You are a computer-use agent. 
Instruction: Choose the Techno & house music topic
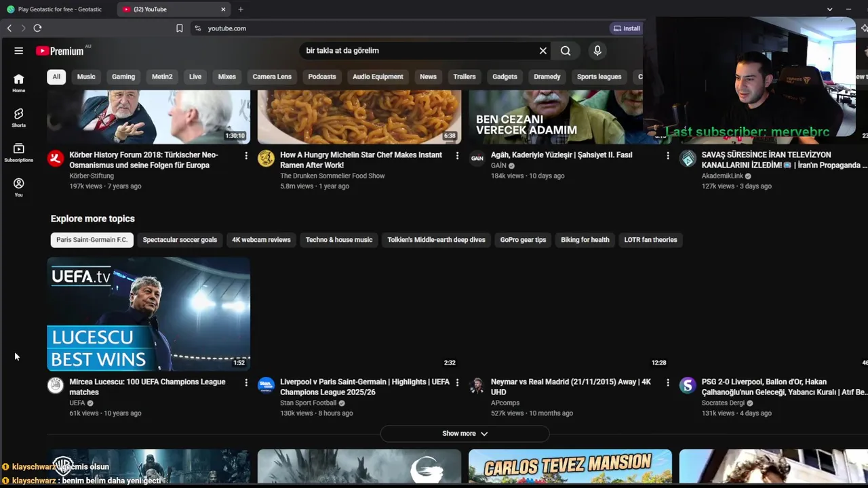[339, 240]
